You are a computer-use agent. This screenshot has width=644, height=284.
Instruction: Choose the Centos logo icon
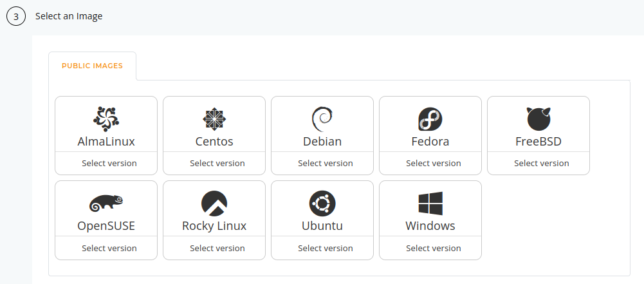pyautogui.click(x=214, y=118)
